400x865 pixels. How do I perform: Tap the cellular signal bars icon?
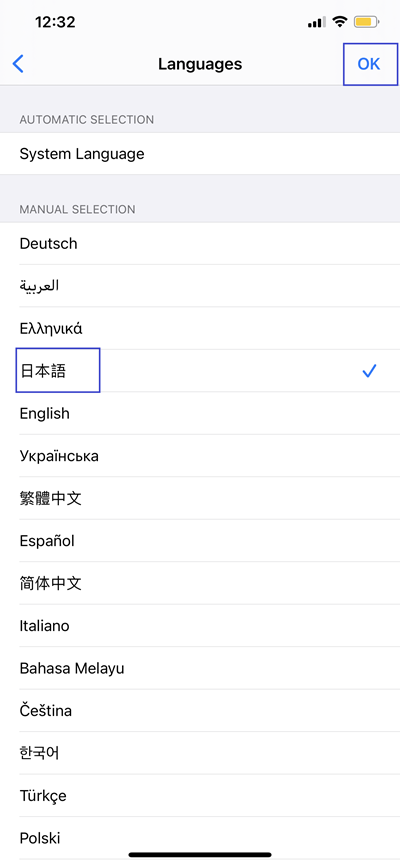point(317,23)
